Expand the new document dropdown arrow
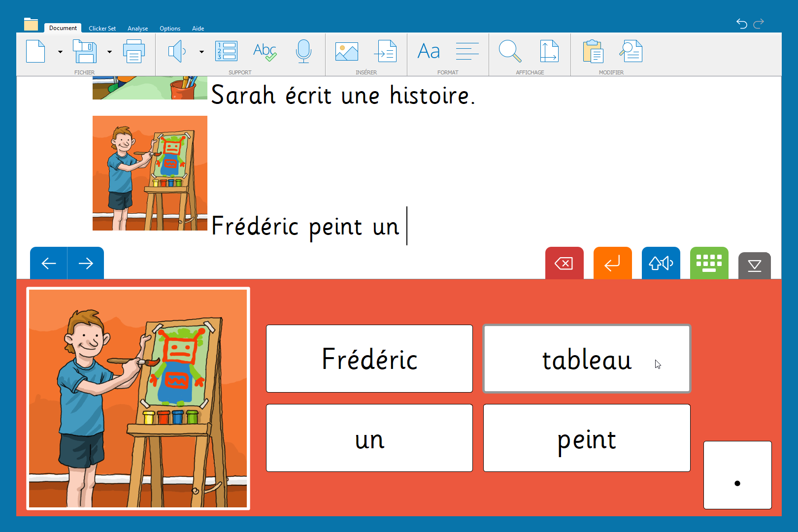 tap(60, 52)
